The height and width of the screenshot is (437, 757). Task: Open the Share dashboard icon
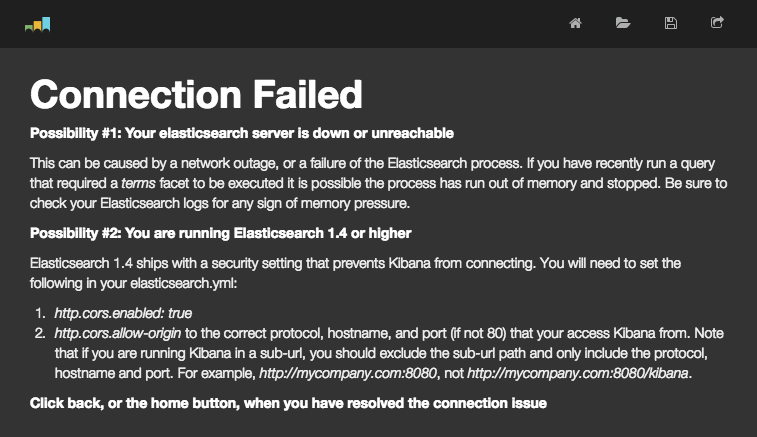coord(717,23)
